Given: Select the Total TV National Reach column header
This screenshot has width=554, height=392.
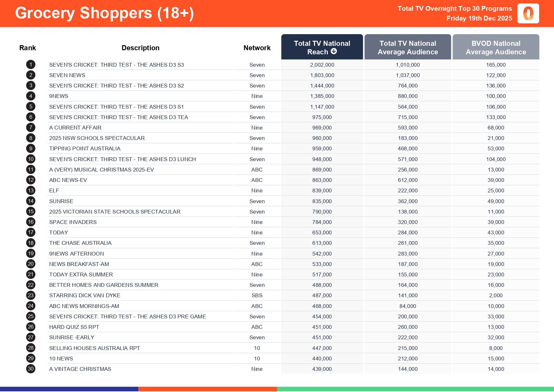Looking at the screenshot, I should 322,47.
